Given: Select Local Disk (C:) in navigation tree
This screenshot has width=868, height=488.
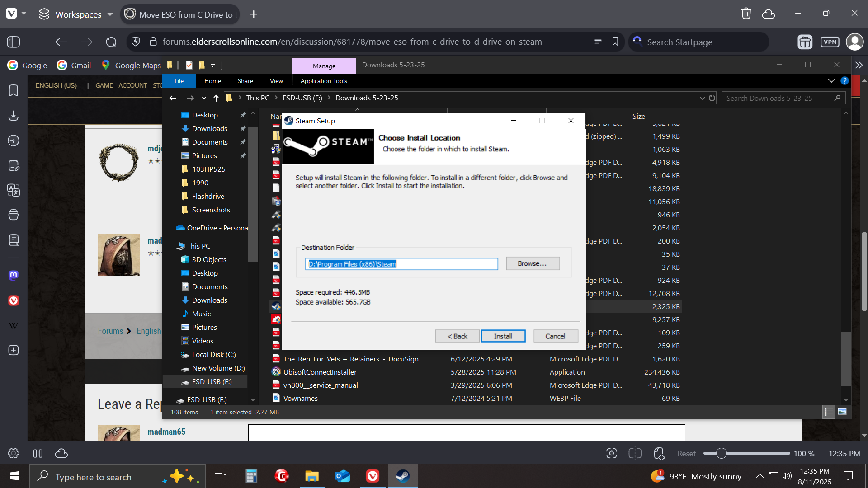Looking at the screenshot, I should (x=209, y=355).
